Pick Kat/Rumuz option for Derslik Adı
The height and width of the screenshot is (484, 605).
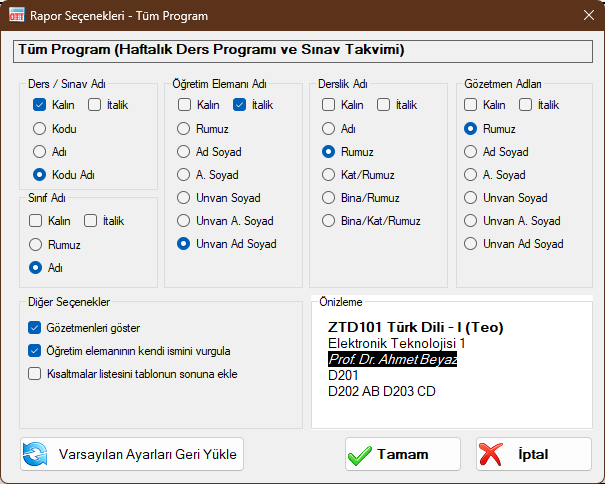tap(328, 175)
